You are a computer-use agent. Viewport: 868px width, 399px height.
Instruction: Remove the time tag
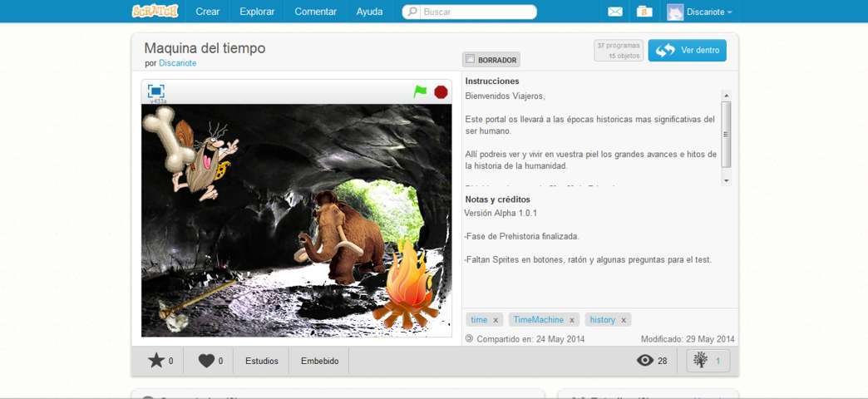(x=496, y=320)
